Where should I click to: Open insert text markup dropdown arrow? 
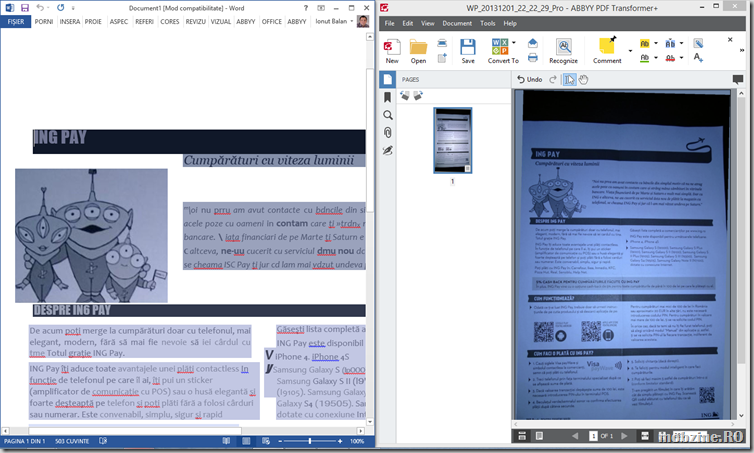(681, 43)
